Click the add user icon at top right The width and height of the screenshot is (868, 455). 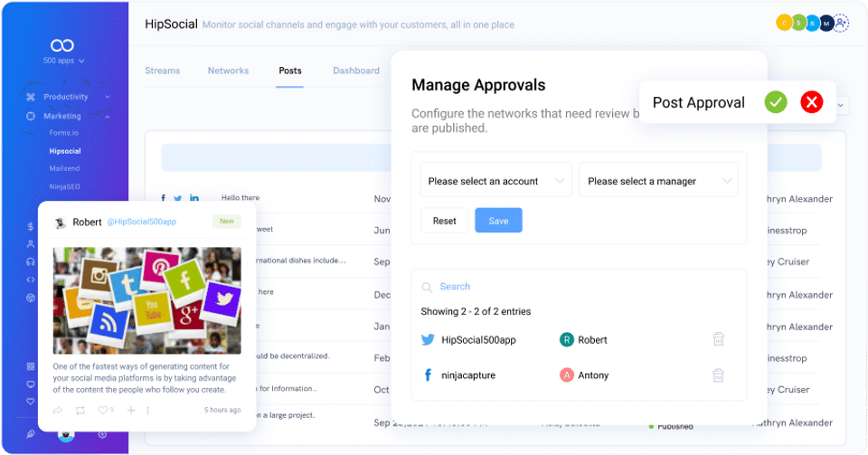[842, 24]
